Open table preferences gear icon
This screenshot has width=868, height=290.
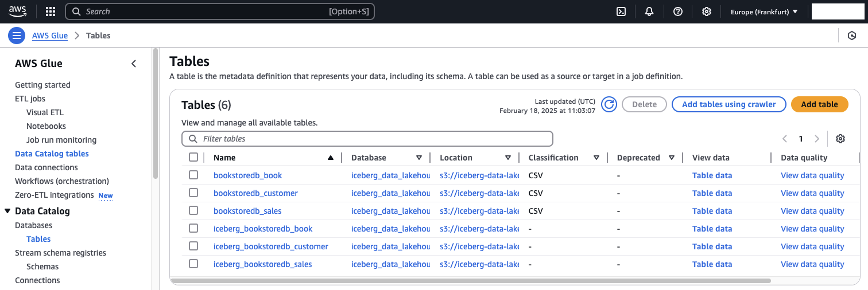[x=840, y=139]
